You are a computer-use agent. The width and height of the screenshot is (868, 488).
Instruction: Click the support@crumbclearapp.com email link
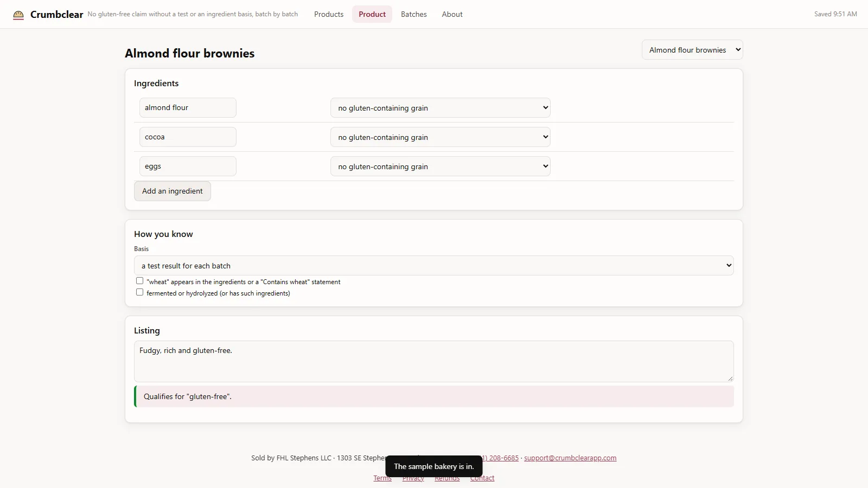pyautogui.click(x=570, y=458)
